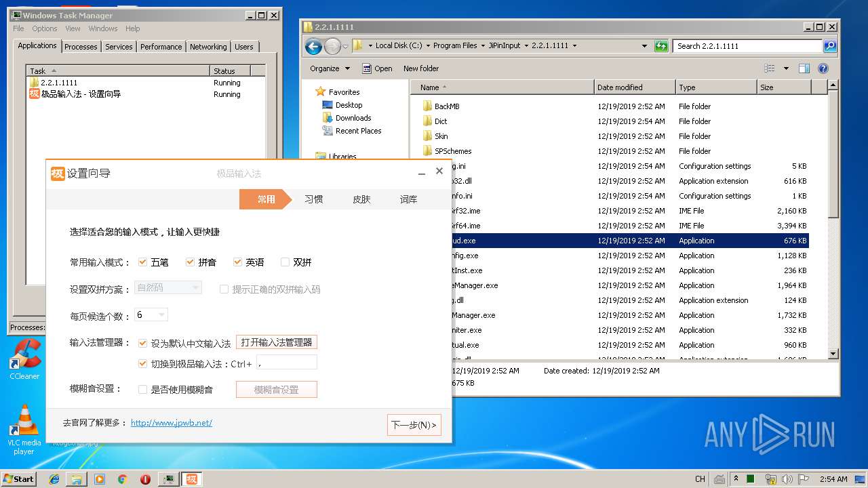Switch to JiPin input wizard taskbar button
This screenshot has width=868, height=488.
tap(192, 479)
